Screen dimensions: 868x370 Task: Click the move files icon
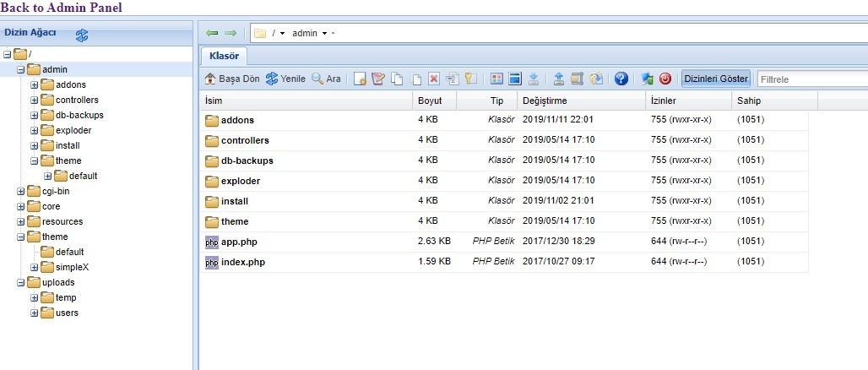pyautogui.click(x=415, y=79)
